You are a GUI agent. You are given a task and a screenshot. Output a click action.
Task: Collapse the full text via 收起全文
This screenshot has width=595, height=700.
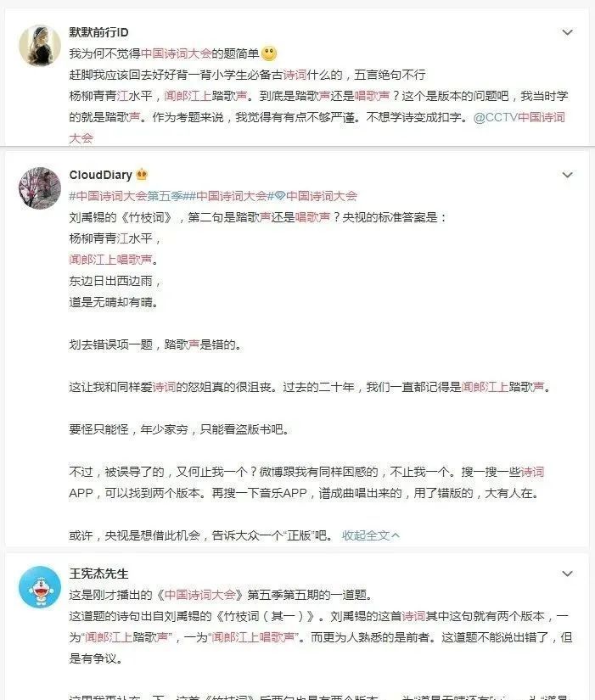(370, 535)
